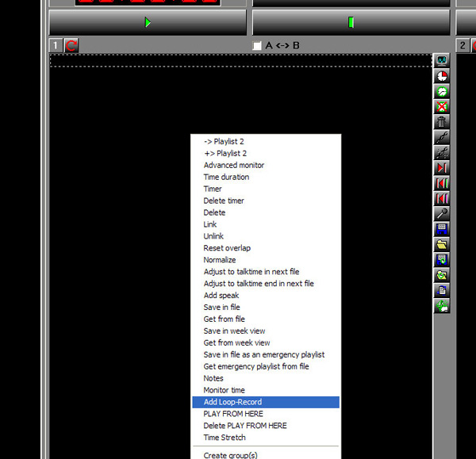This screenshot has height=459, width=476.
Task: Click the document notes icon
Action: 442,290
